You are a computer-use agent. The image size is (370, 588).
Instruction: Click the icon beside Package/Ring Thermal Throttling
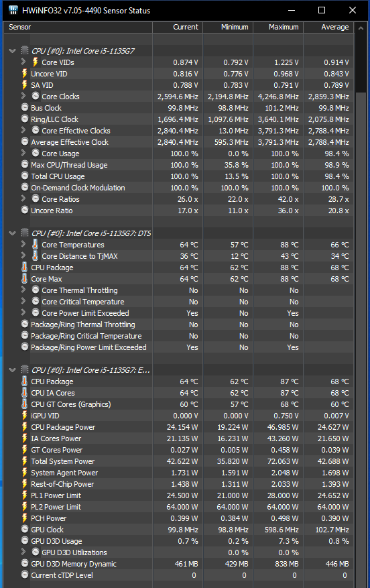click(x=24, y=324)
